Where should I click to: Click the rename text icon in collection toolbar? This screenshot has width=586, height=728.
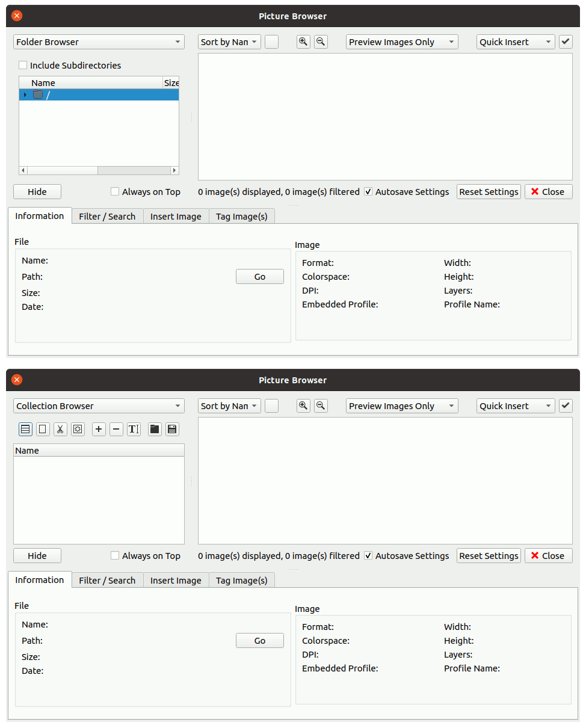click(x=134, y=429)
